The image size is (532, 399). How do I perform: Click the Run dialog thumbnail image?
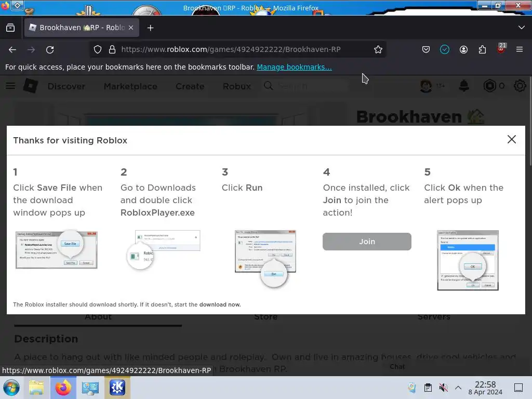265,259
